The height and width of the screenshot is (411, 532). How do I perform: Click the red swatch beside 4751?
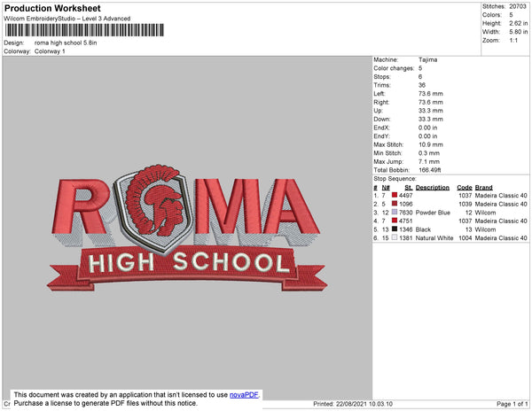click(x=395, y=221)
